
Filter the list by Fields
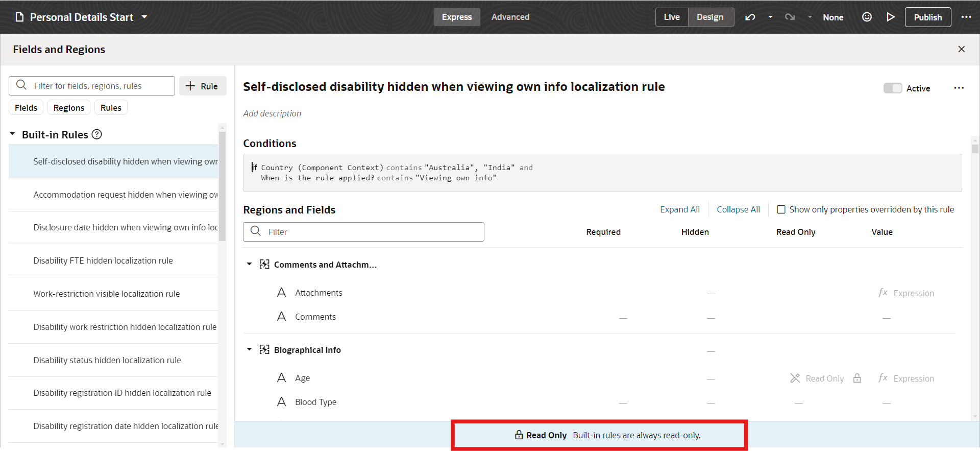point(26,108)
